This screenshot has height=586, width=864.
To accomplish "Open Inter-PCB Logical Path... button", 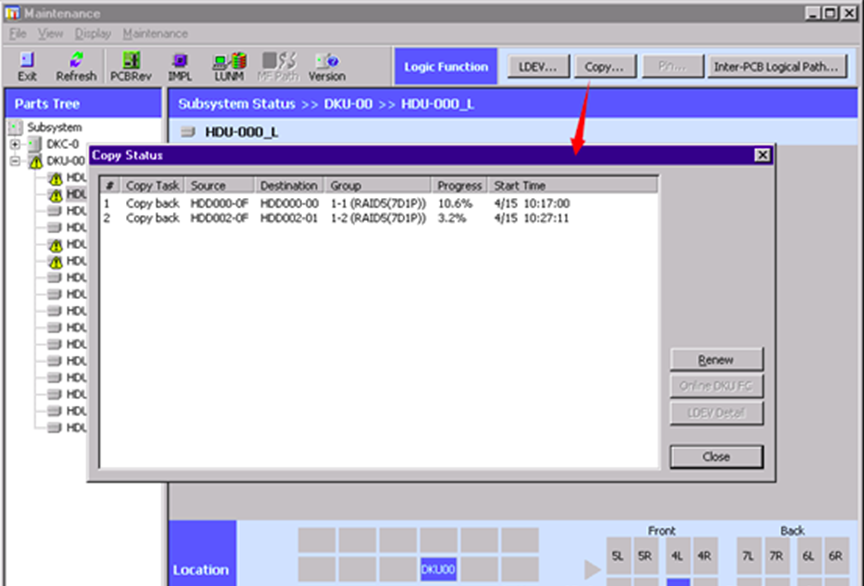I will [775, 67].
